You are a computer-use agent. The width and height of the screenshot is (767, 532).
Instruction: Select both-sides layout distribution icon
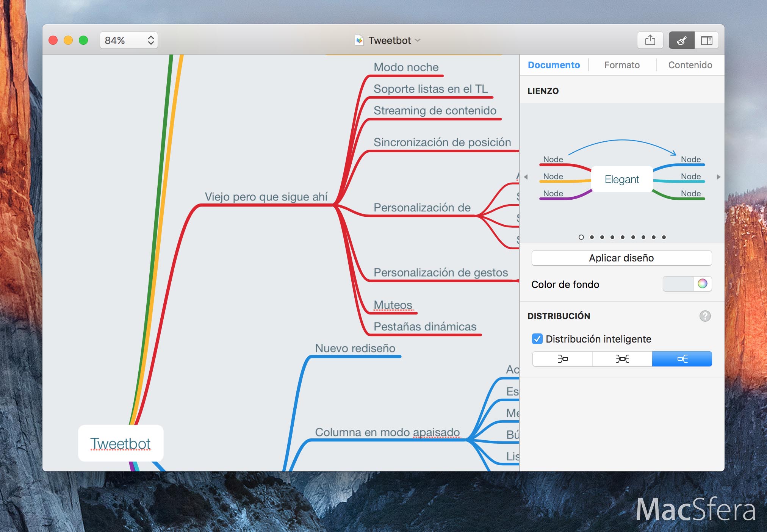622,359
